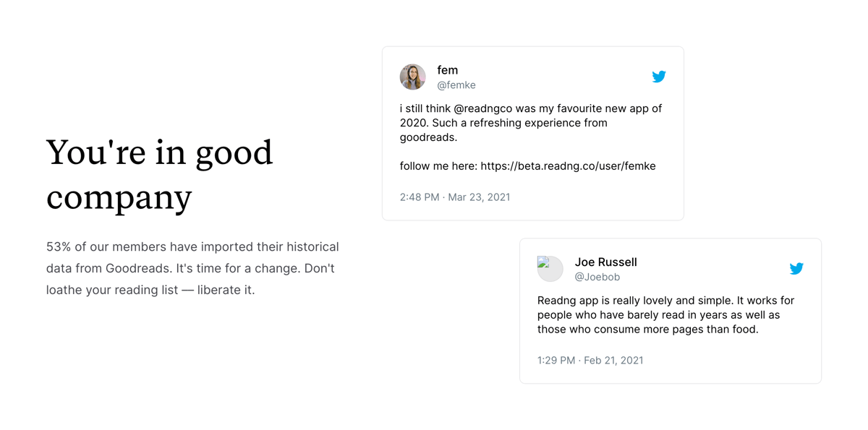Click the display name "fem"

447,70
